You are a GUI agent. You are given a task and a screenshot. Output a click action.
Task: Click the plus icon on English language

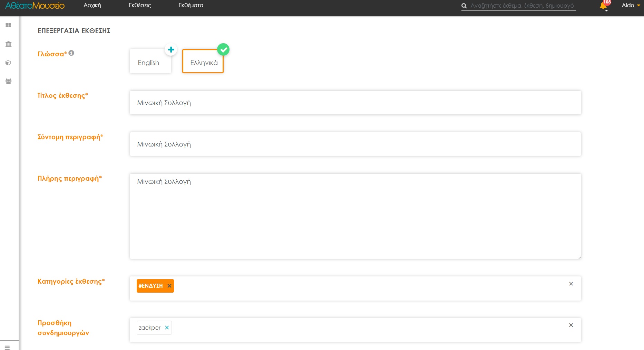[171, 50]
